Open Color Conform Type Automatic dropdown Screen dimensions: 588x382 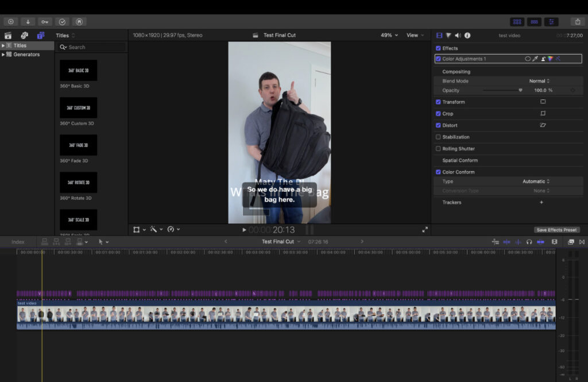click(x=536, y=182)
